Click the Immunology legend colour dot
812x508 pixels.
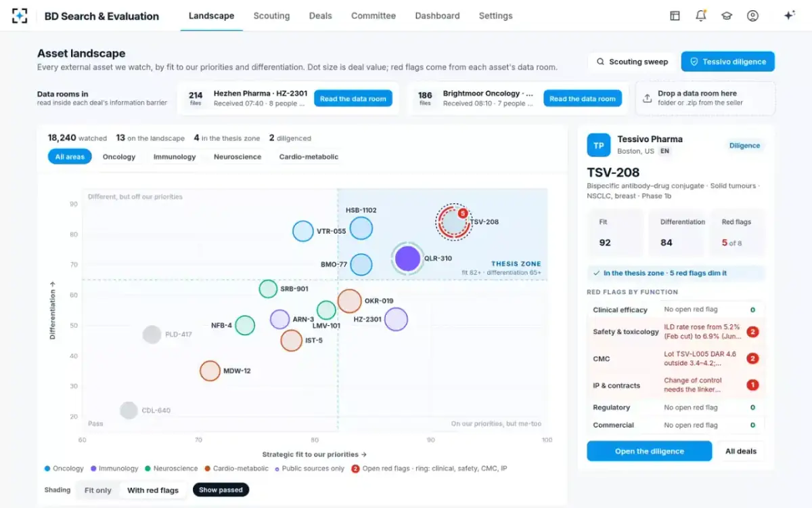(x=93, y=469)
